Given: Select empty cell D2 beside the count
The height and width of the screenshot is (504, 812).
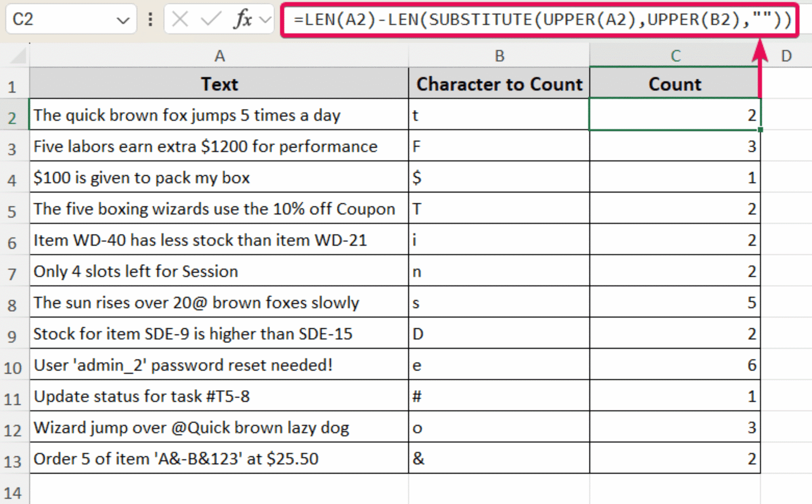Looking at the screenshot, I should coord(787,115).
